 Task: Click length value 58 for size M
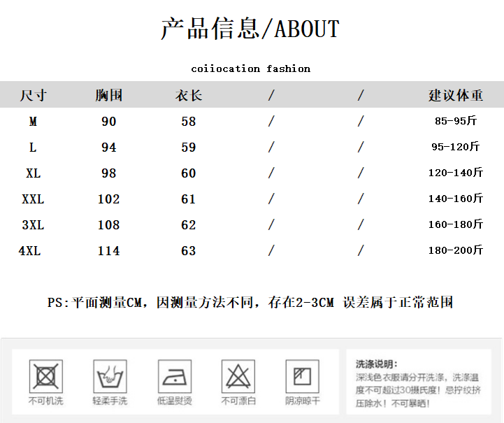(188, 122)
